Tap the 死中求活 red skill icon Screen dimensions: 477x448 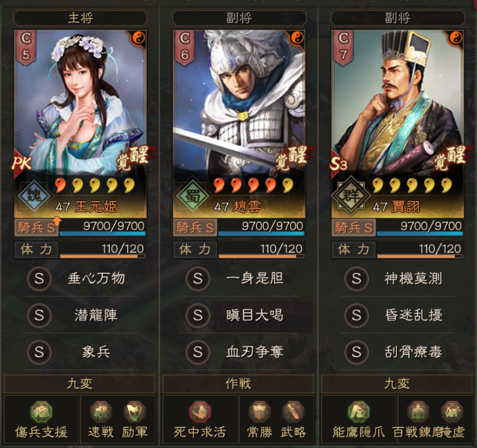coord(200,412)
